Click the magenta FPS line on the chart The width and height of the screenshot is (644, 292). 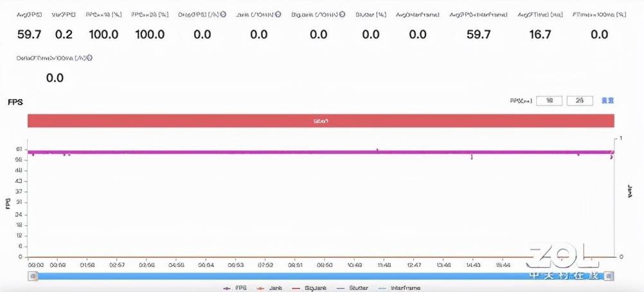321,152
